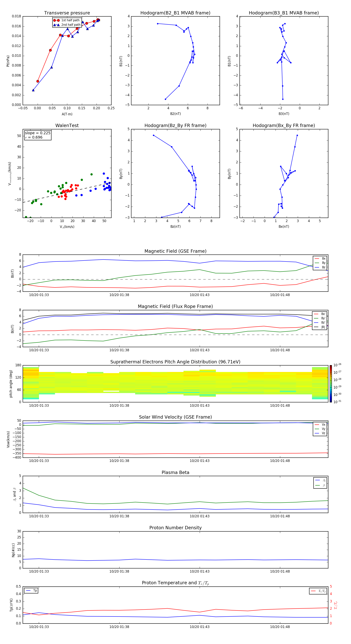The image size is (351, 644).
Task: Click the 'Suprathermal Electrons Pitch Angle Distribution' title
Action: pos(175,362)
